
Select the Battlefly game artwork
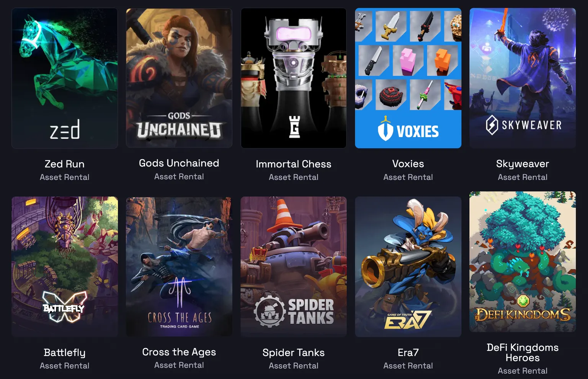65,267
